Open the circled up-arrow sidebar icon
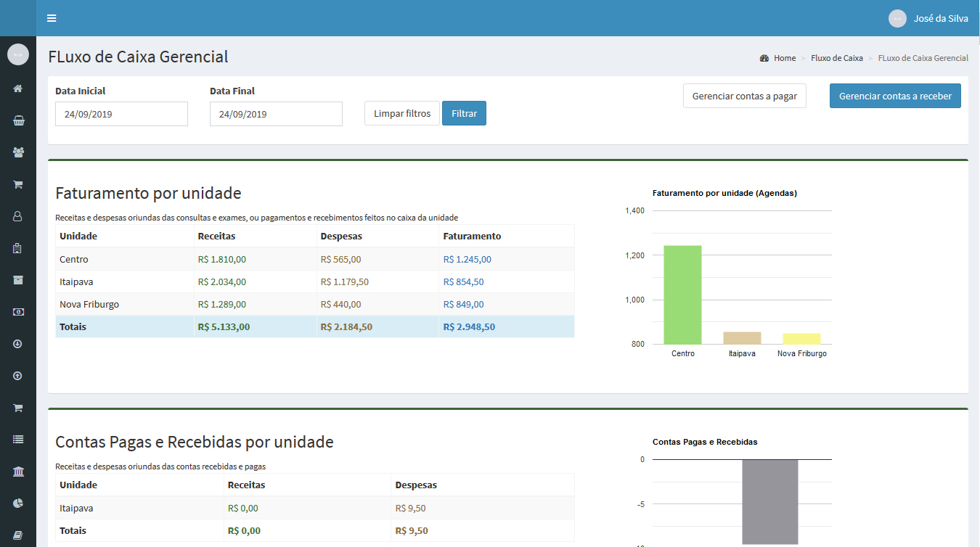Viewport: 980px width, 547px height. click(18, 376)
